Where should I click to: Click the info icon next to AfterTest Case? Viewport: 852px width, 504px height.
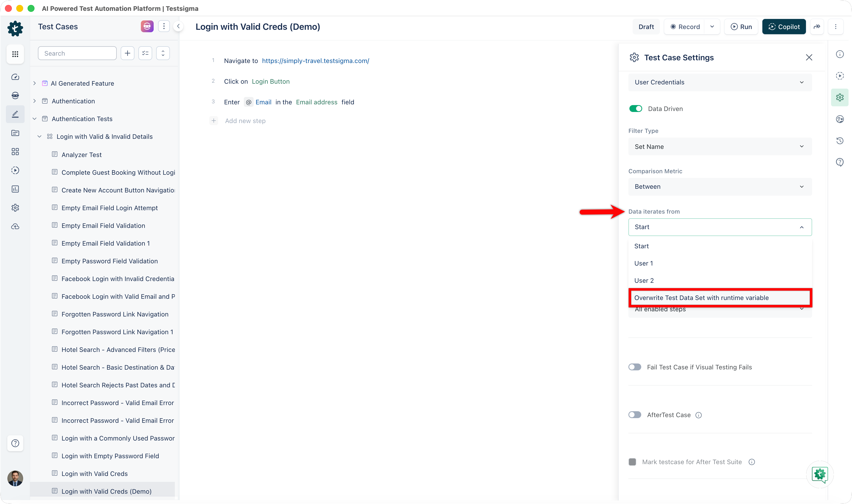pos(699,415)
